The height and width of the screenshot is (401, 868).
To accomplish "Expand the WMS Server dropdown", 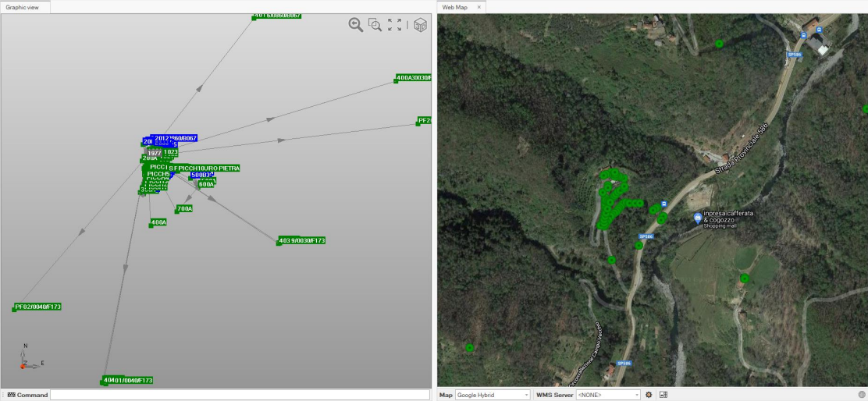I will (x=608, y=395).
